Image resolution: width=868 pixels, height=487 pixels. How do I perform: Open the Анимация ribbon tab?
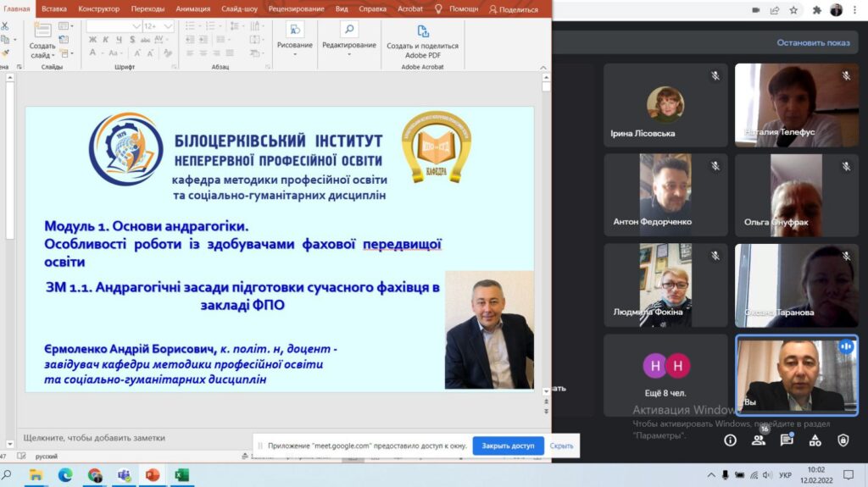(192, 8)
